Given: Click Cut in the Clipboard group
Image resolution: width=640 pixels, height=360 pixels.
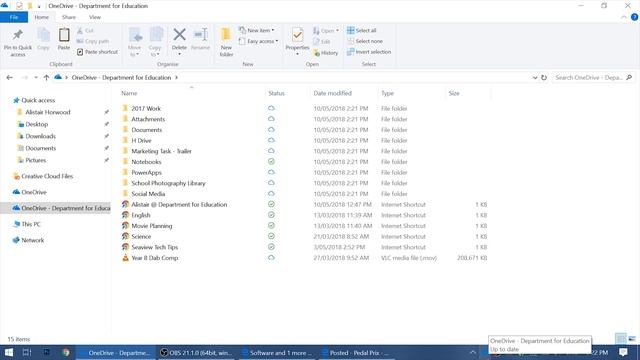Looking at the screenshot, I should (85, 31).
